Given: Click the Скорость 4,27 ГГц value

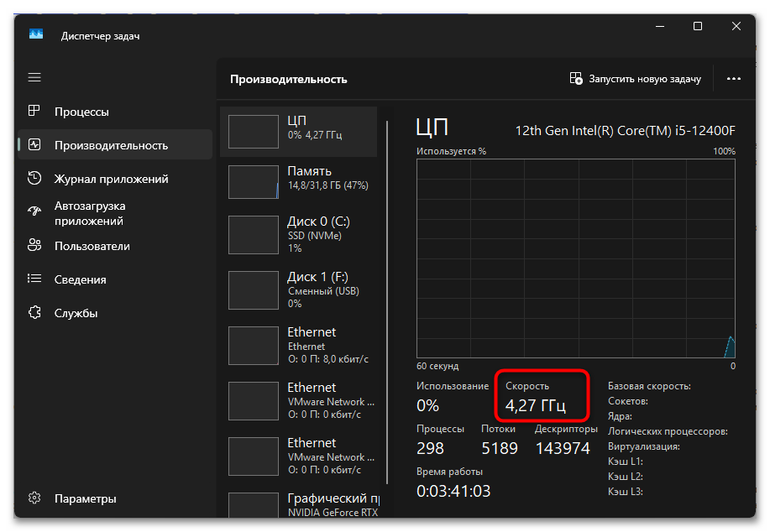Looking at the screenshot, I should (x=535, y=405).
